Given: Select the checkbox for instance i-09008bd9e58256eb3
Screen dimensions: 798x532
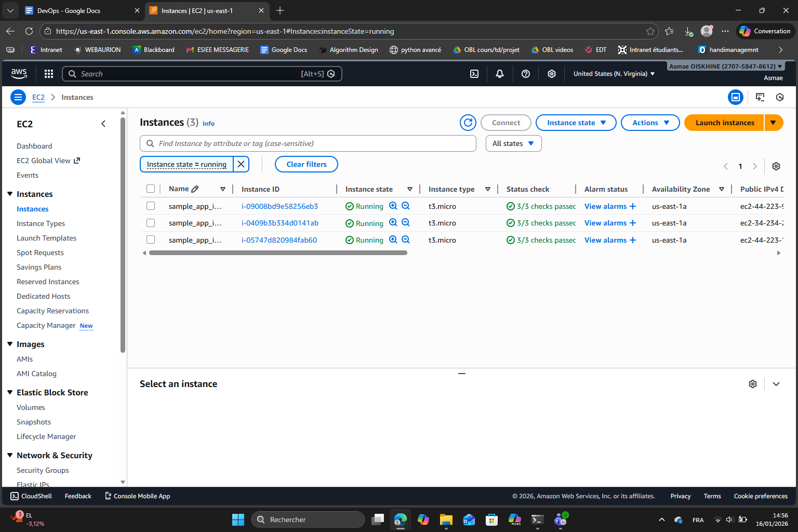Looking at the screenshot, I should [151, 206].
